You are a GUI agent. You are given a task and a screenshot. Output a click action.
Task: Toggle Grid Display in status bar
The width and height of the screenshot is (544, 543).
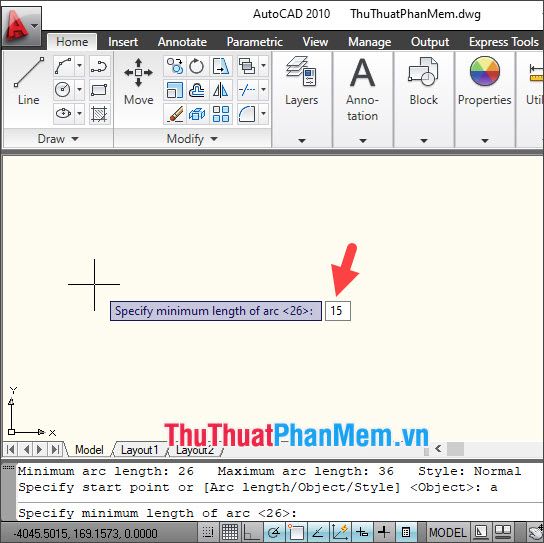coord(230,532)
